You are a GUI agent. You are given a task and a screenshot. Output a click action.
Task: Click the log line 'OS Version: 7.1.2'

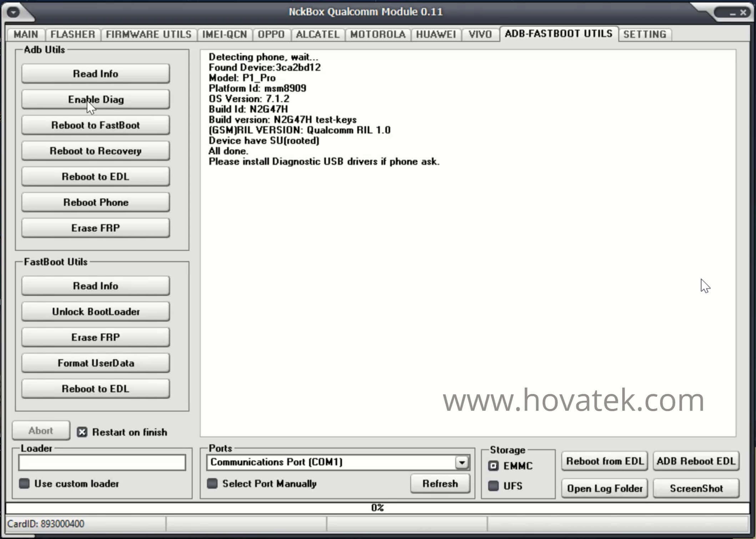249,99
